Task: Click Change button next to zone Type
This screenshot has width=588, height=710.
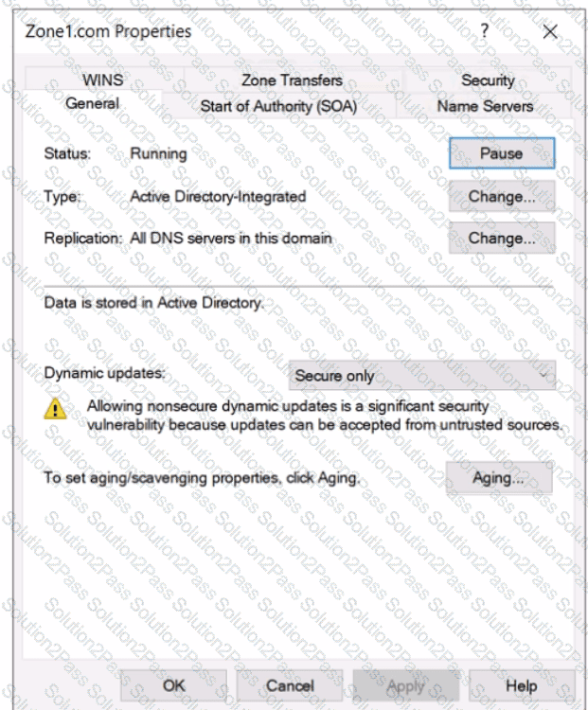Action: pyautogui.click(x=502, y=197)
